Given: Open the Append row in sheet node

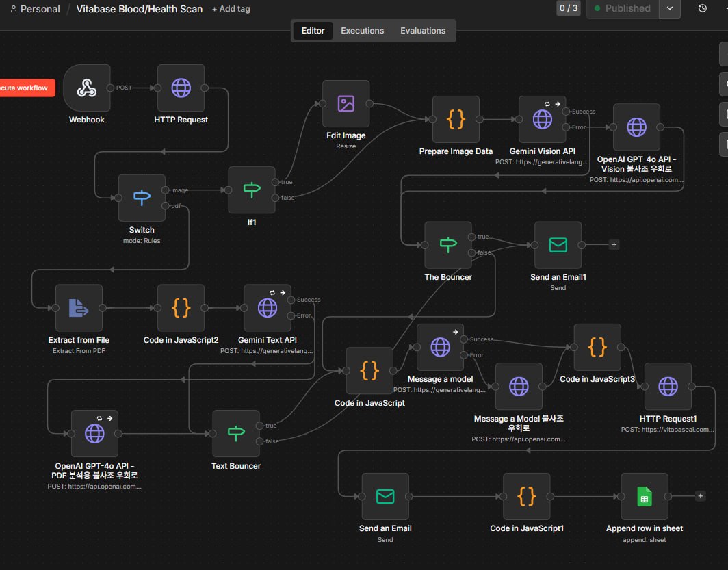Looking at the screenshot, I should click(x=645, y=496).
